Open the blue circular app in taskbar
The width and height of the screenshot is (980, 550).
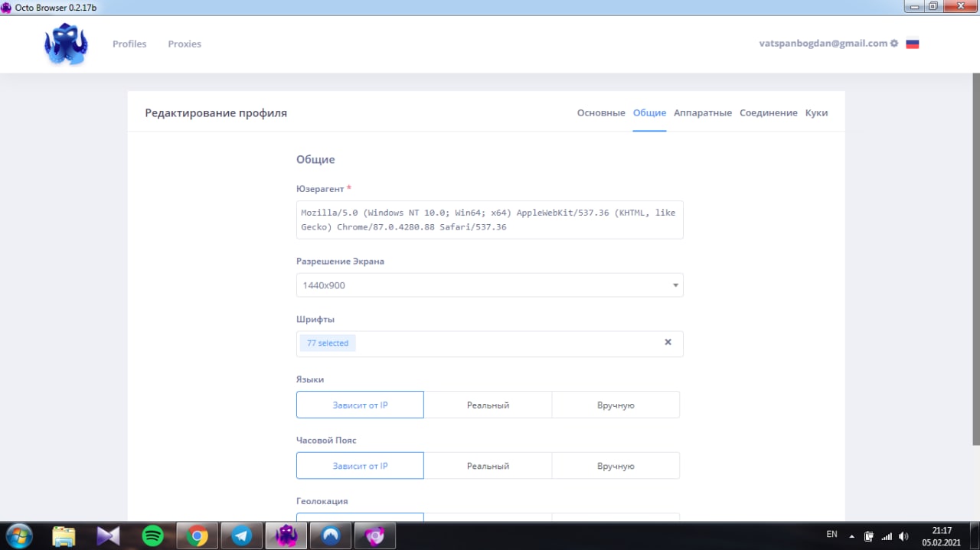(331, 535)
